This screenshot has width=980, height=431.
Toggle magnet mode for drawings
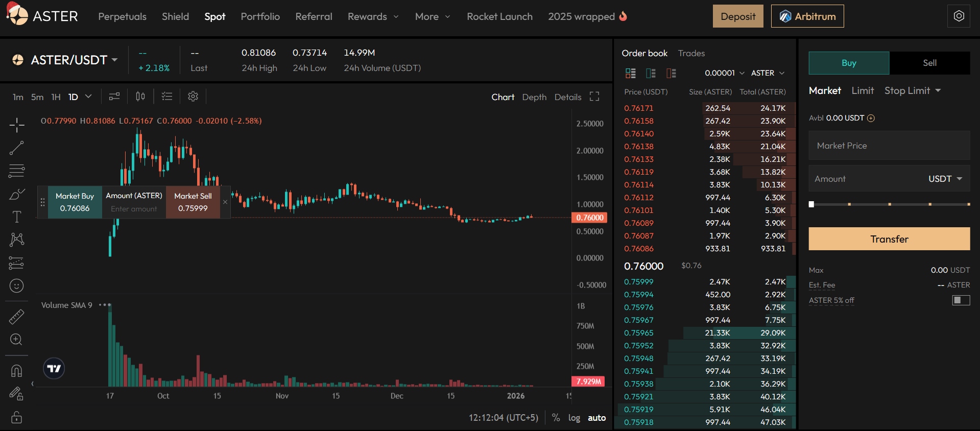(17, 371)
